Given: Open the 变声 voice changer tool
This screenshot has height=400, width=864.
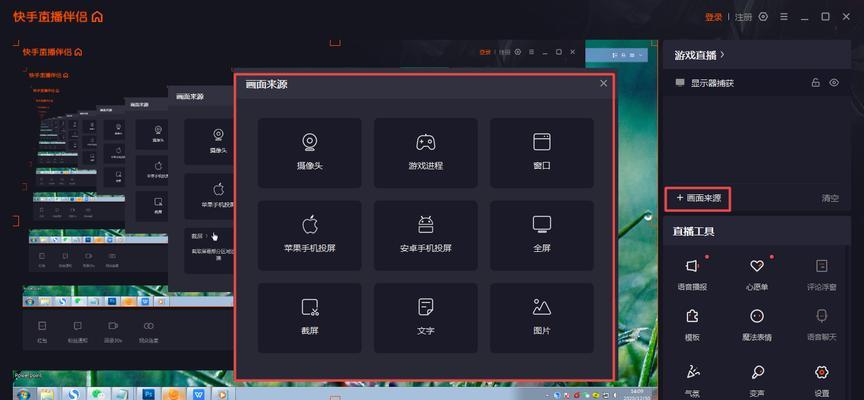Looking at the screenshot, I should click(757, 381).
